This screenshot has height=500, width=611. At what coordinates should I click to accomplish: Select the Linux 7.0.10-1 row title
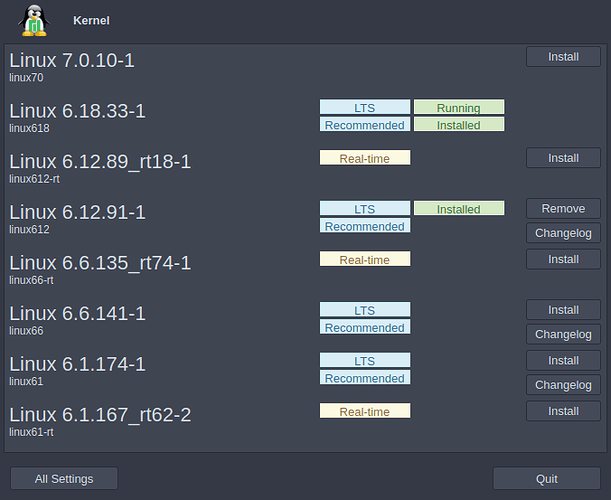coord(72,60)
